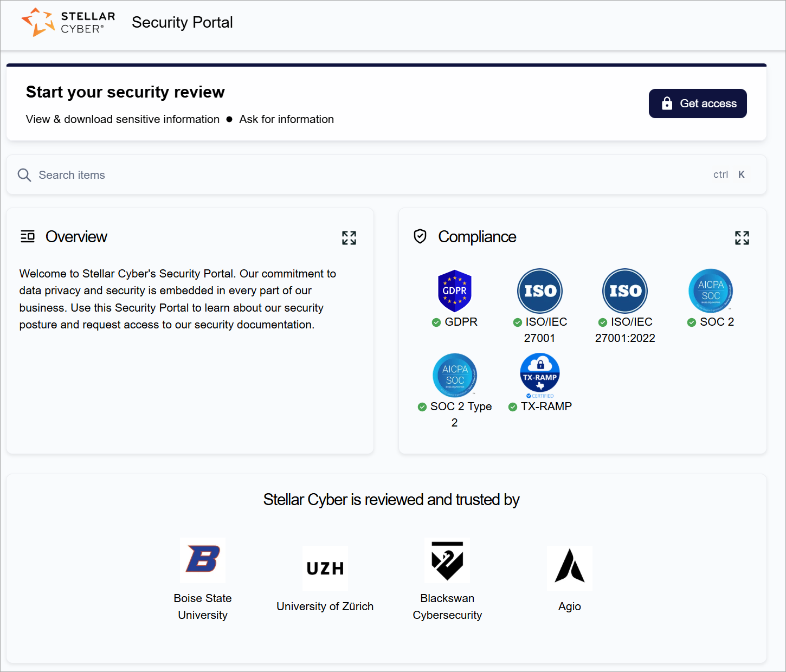Click the AICPA SOC 2 badge
The width and height of the screenshot is (786, 672).
(710, 290)
